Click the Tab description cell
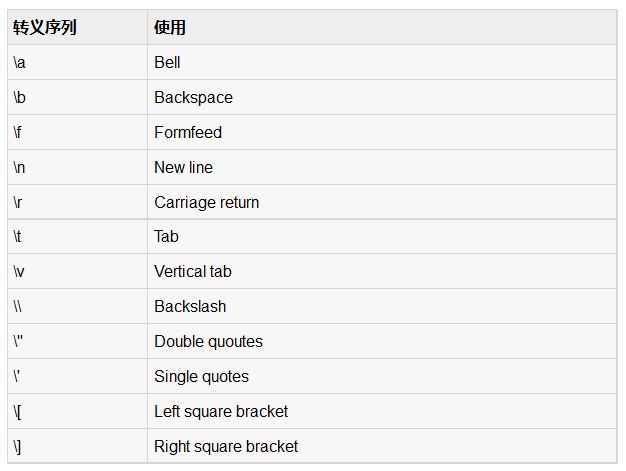Viewport: 626px width, 471px height. [166, 236]
